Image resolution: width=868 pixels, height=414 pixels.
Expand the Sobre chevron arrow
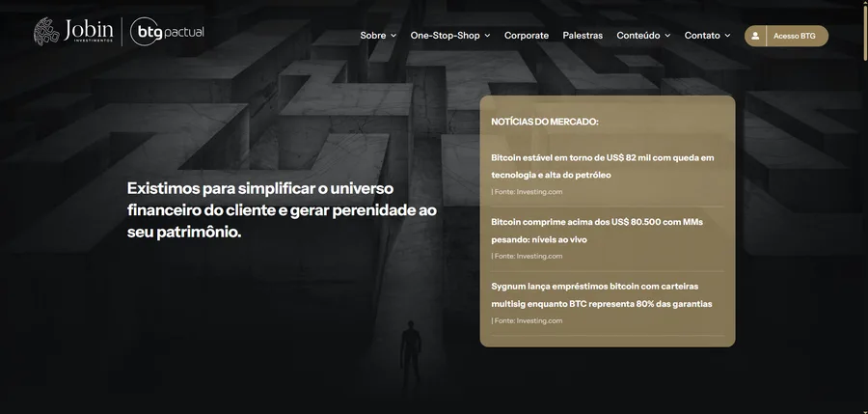pos(393,36)
